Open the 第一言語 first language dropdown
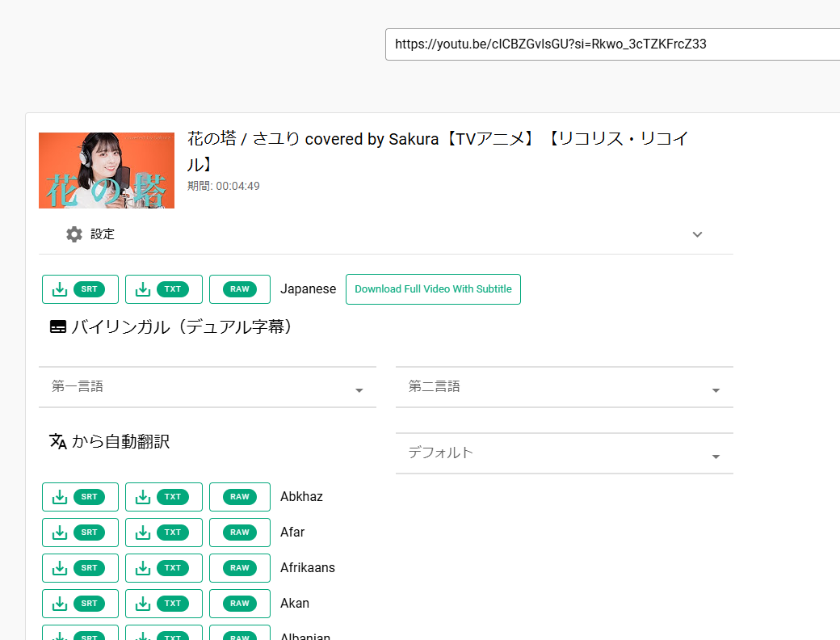The width and height of the screenshot is (840, 640). point(207,387)
